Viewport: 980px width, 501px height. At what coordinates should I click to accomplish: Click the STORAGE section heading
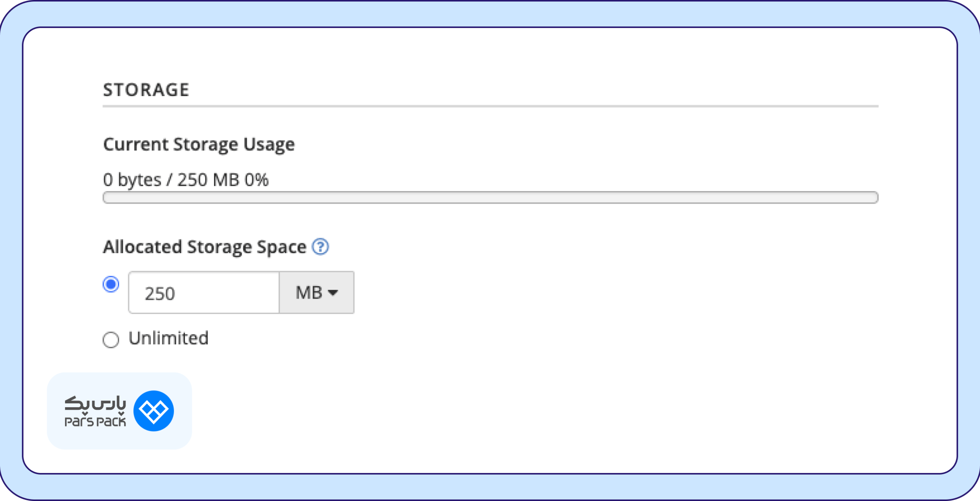[146, 90]
